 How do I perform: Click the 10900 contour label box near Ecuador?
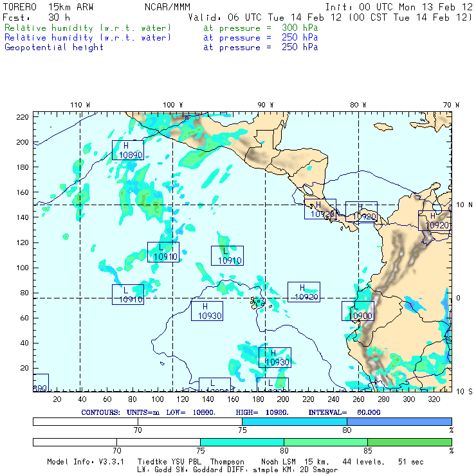tap(358, 311)
